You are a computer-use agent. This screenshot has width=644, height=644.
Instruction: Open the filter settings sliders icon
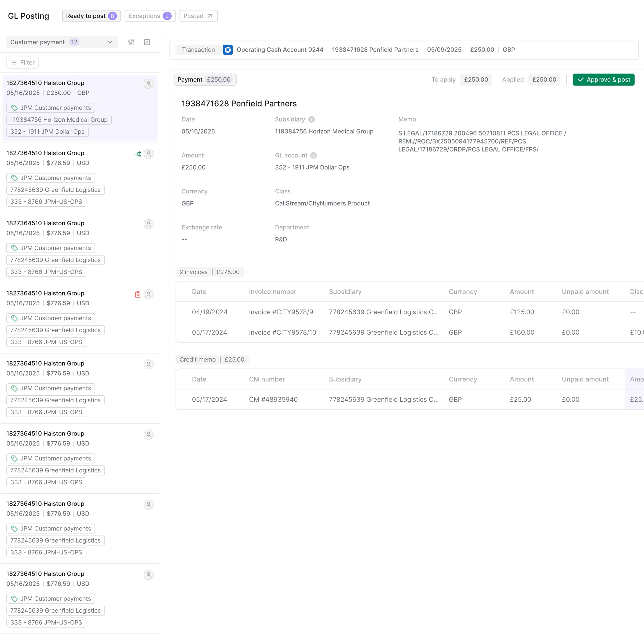pos(131,42)
